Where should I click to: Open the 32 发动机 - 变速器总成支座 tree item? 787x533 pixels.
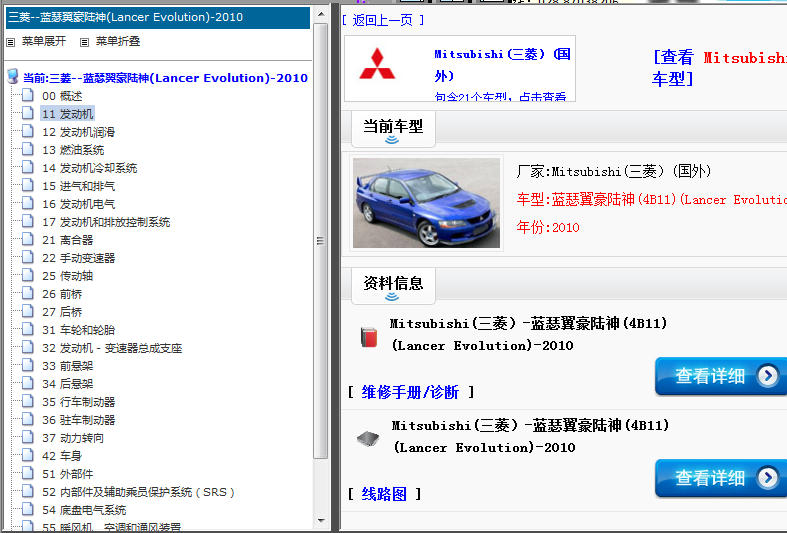[112, 348]
